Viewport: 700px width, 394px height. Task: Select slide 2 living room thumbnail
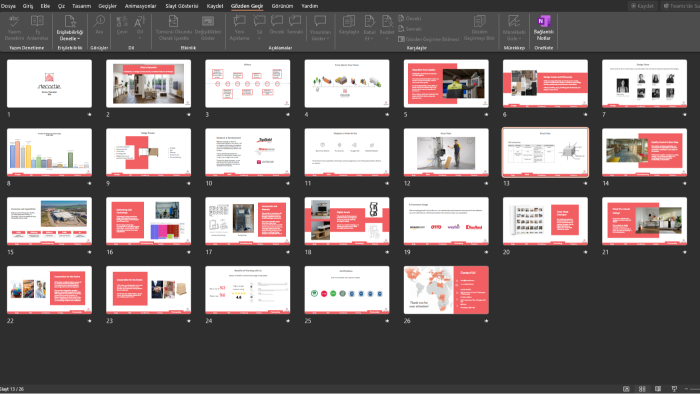(x=148, y=84)
